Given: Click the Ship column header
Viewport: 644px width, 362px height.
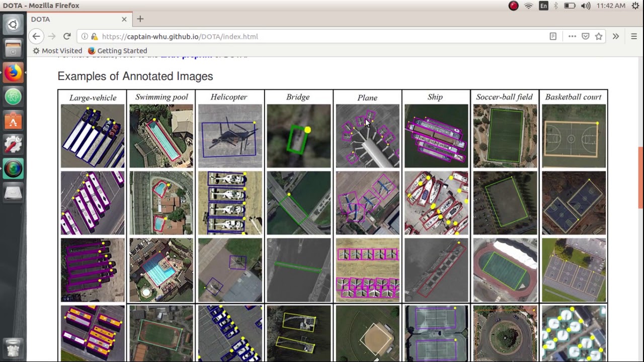Looking at the screenshot, I should point(435,97).
